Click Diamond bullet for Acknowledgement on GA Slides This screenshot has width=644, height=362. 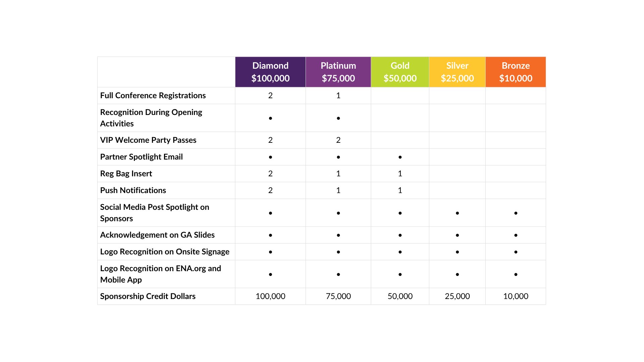pyautogui.click(x=270, y=235)
